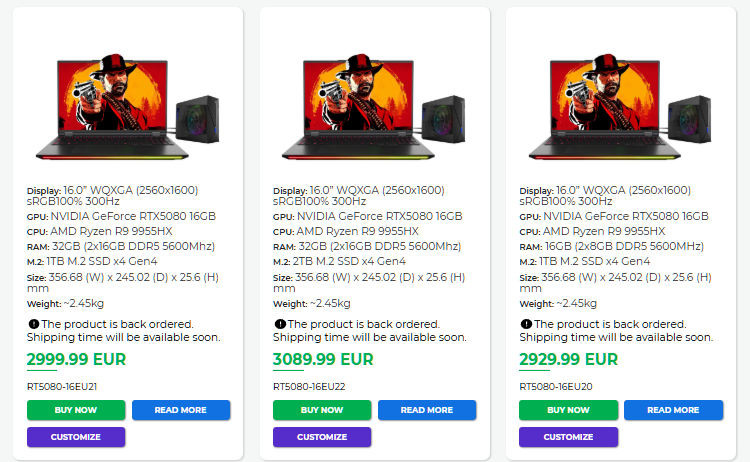Click the back-order warning icon on RT5080-16EU20
This screenshot has width=750, height=462.
click(526, 324)
